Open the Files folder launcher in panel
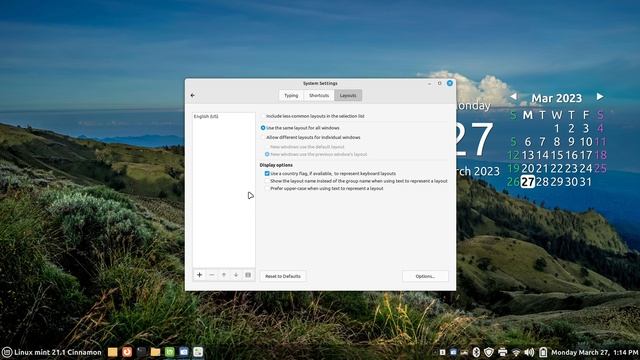640x360 pixels. pos(155,352)
